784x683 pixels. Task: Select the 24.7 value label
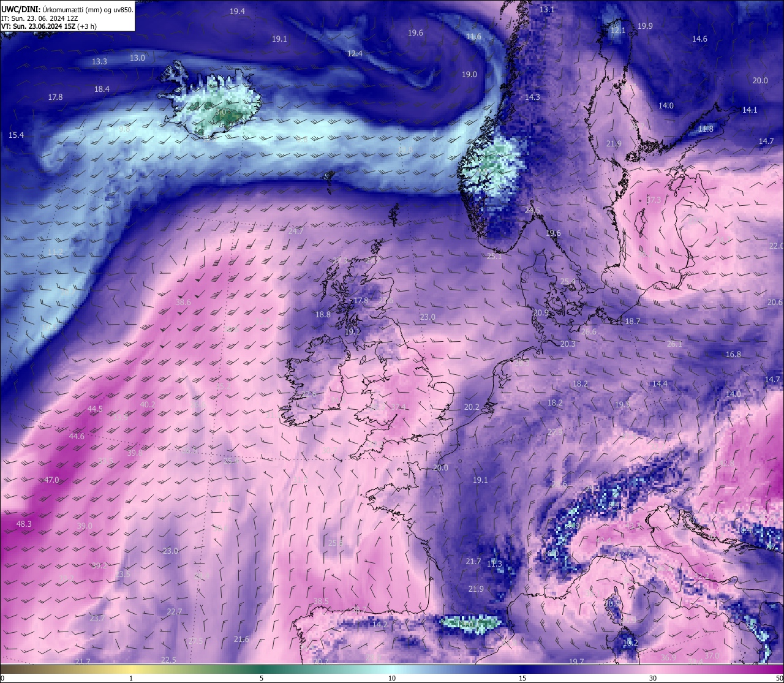point(296,232)
